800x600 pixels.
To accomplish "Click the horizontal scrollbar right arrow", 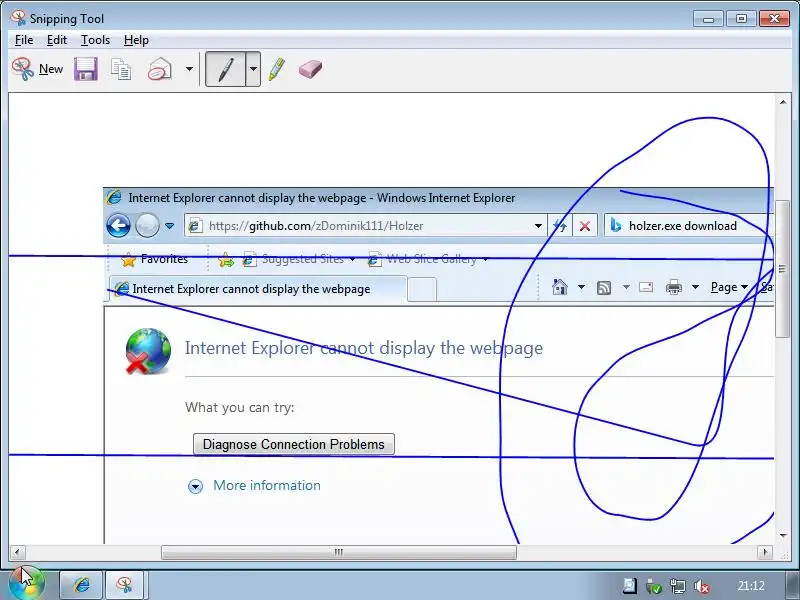I will [x=764, y=552].
